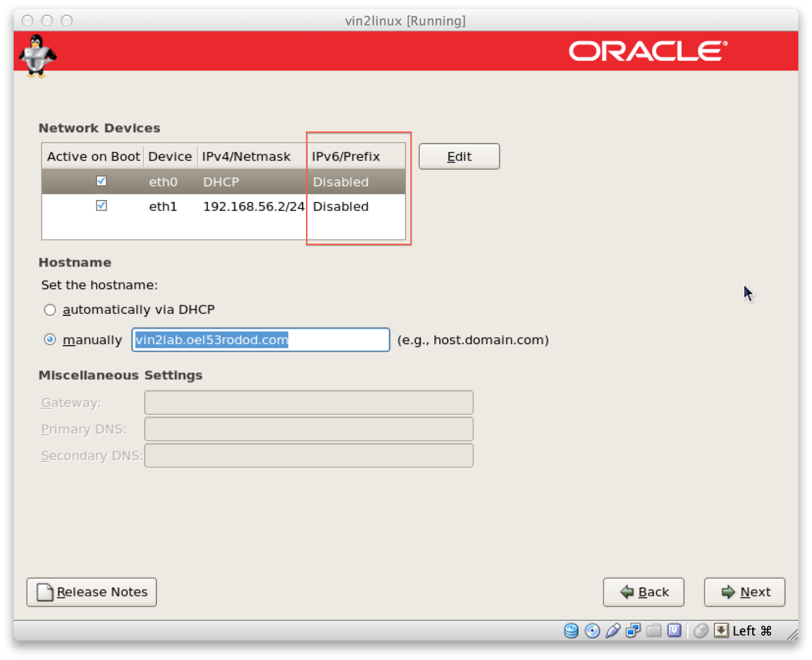Go Back to the previous step
812x660 pixels.
tap(644, 592)
